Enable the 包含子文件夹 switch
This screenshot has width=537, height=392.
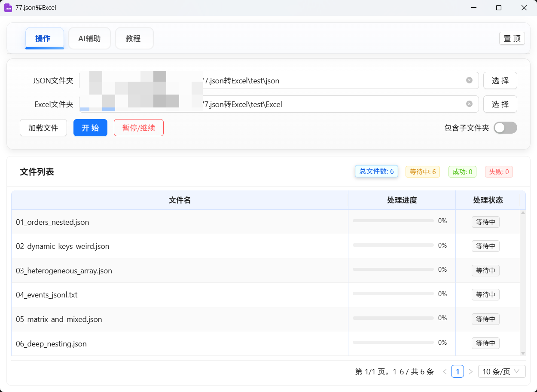click(505, 128)
